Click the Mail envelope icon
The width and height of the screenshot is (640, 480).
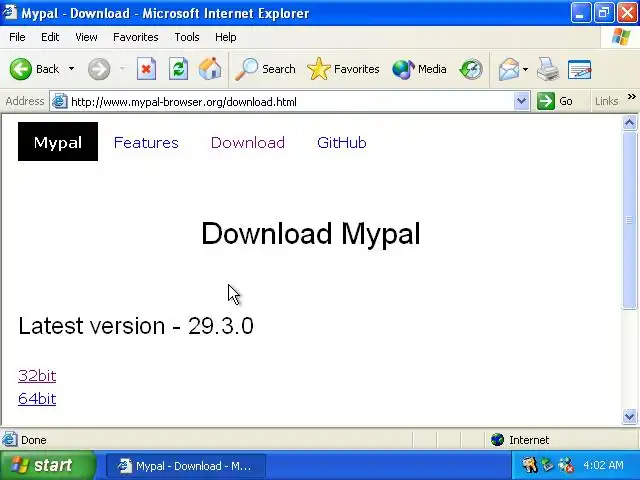pos(509,69)
